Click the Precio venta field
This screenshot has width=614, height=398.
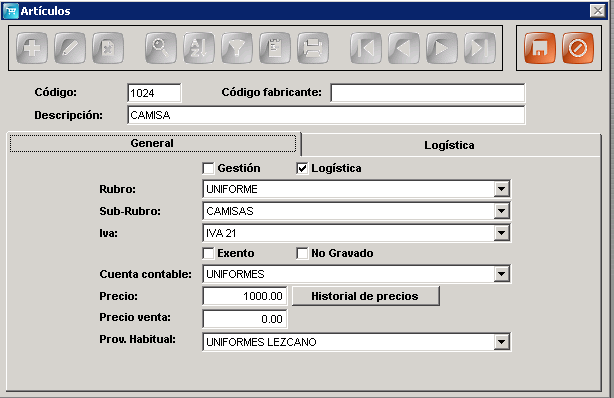click(x=245, y=319)
